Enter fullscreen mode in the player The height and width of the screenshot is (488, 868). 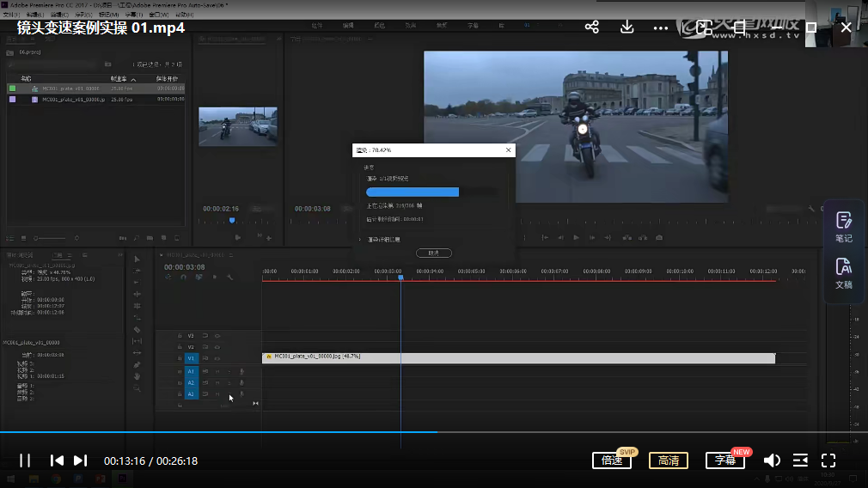click(x=828, y=461)
